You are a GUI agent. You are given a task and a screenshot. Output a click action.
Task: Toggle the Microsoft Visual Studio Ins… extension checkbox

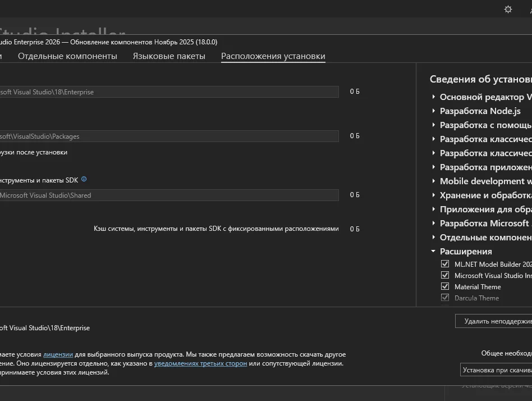pyautogui.click(x=445, y=275)
